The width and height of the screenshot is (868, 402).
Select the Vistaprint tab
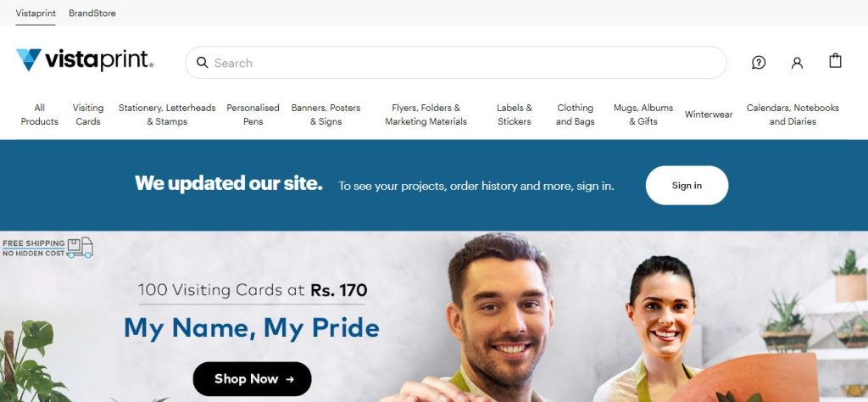36,13
